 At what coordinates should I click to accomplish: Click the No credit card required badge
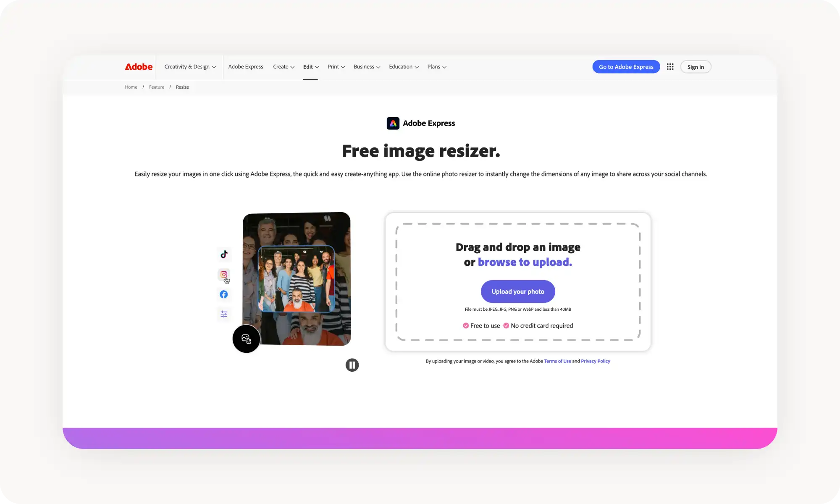click(506, 325)
